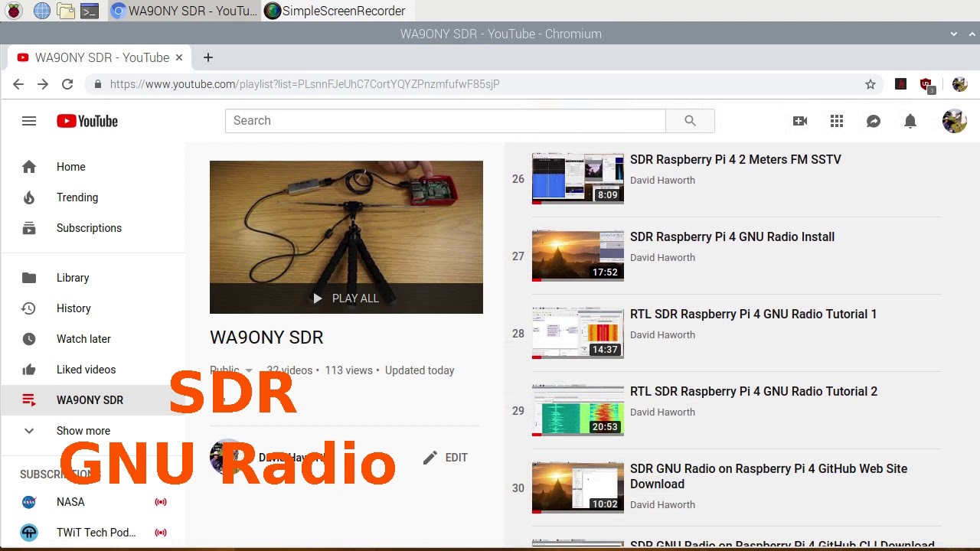980x551 pixels.
Task: Go back to previous page
Action: [18, 84]
